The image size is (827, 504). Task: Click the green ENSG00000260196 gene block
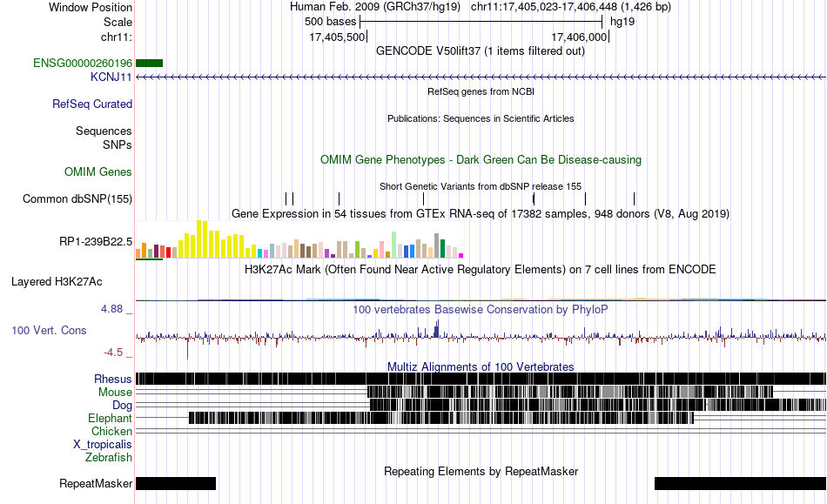click(x=149, y=64)
